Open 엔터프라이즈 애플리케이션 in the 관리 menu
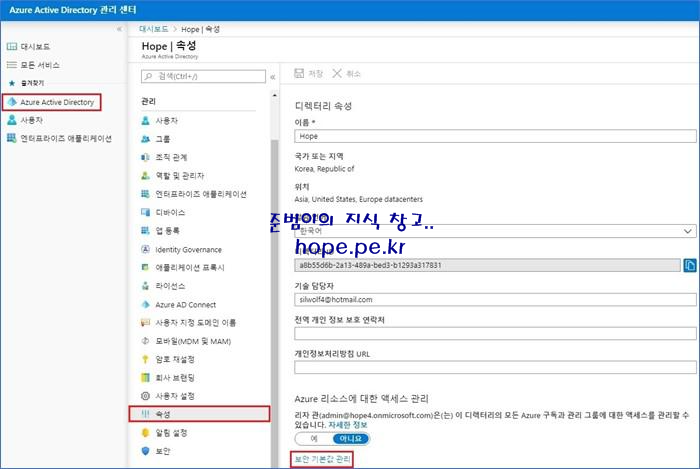 [x=194, y=194]
